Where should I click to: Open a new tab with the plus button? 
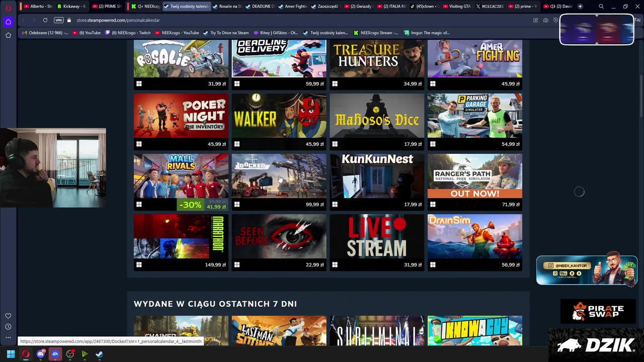point(580,7)
